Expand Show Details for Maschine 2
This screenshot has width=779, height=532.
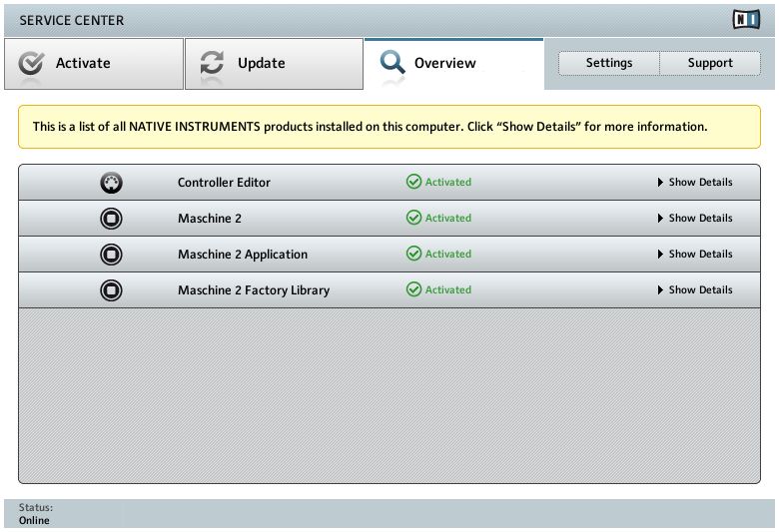[694, 218]
